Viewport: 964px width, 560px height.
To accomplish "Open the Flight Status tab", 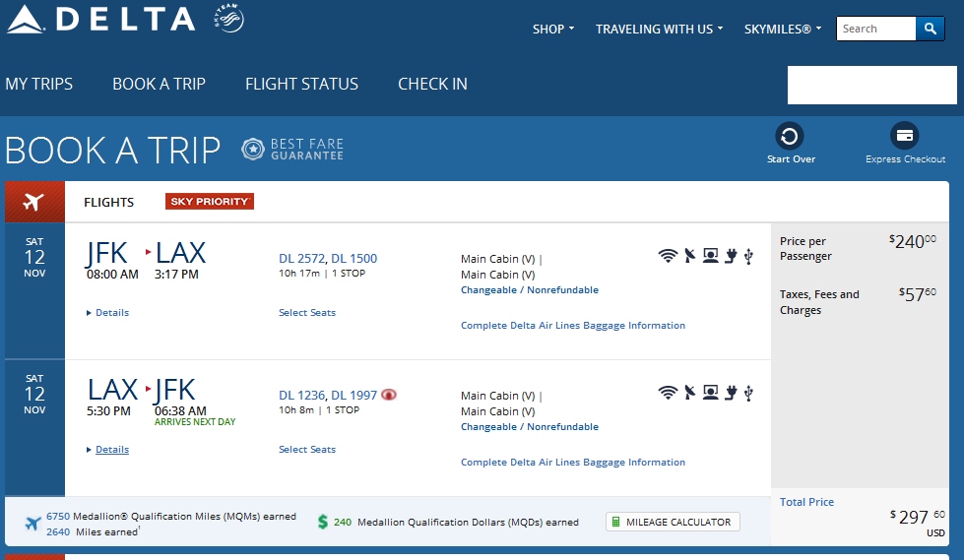I will [x=301, y=84].
